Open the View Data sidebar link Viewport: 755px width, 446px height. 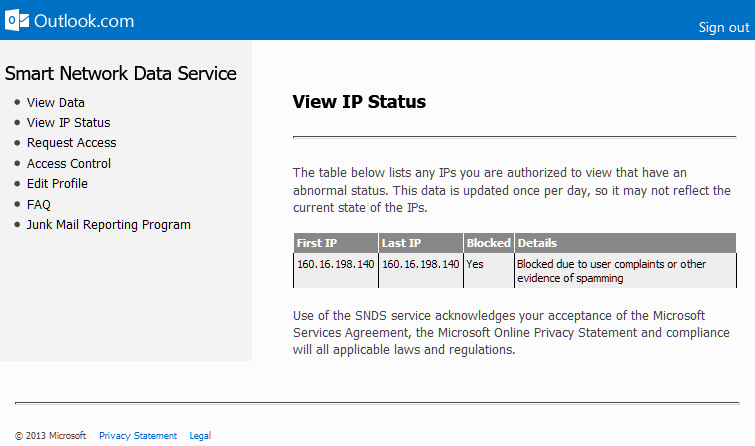point(56,102)
